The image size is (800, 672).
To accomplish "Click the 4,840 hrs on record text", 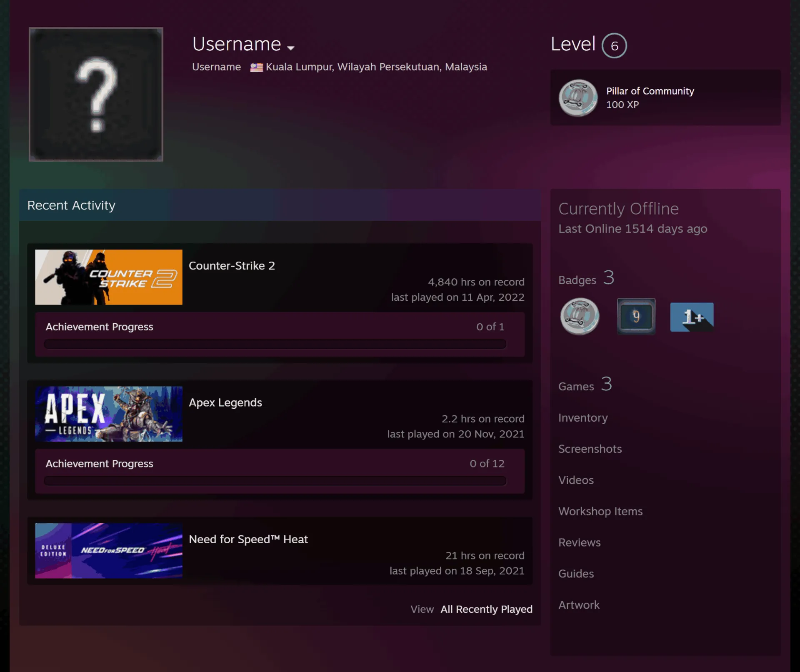I will coord(476,282).
